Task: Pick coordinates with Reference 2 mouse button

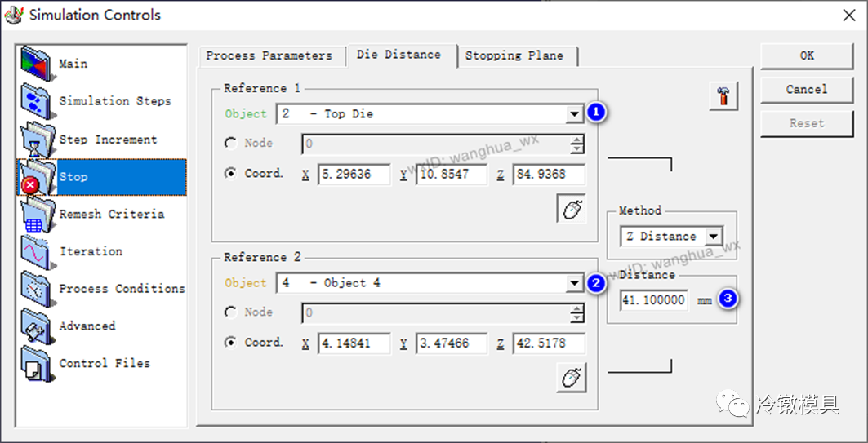Action: coord(572,378)
